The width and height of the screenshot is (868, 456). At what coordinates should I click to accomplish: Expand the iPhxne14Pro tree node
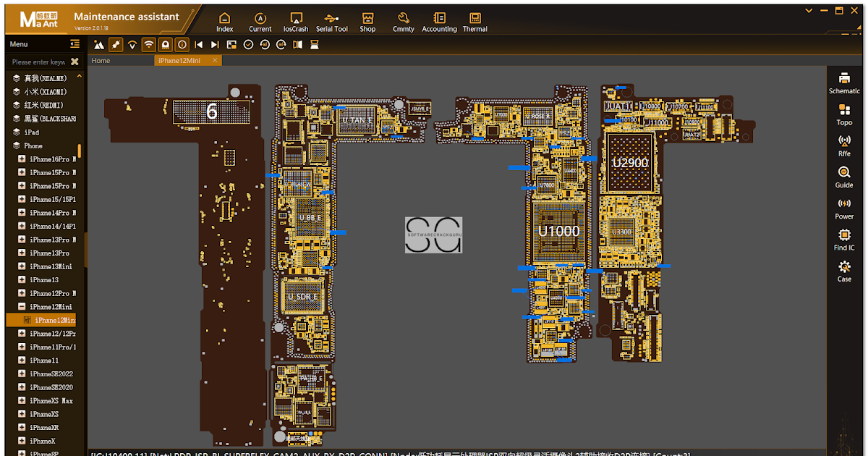(x=22, y=213)
